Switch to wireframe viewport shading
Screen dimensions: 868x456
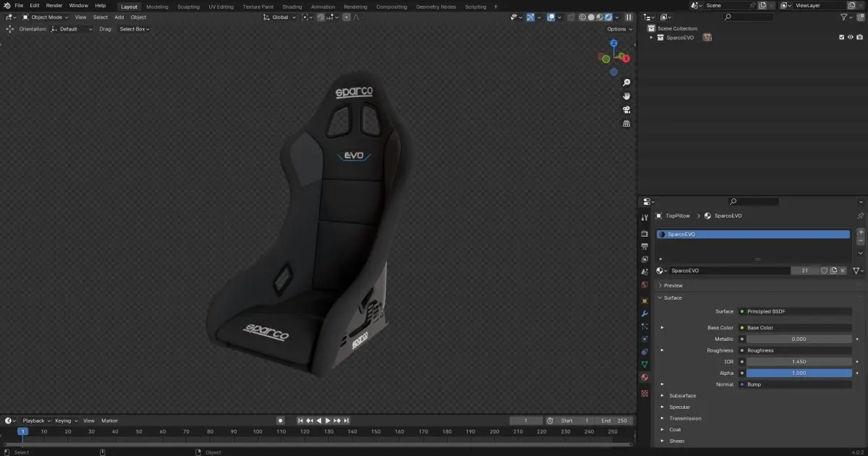[582, 17]
